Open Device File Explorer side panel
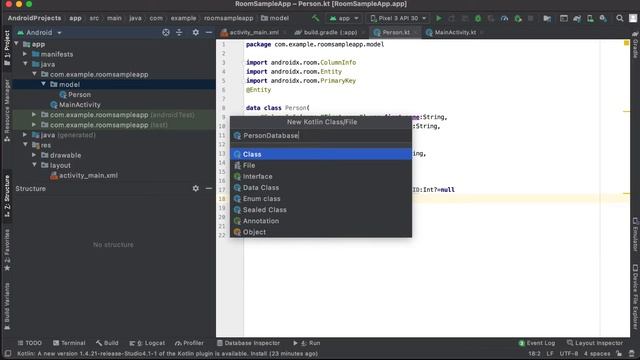The image size is (640, 360). 635,297
